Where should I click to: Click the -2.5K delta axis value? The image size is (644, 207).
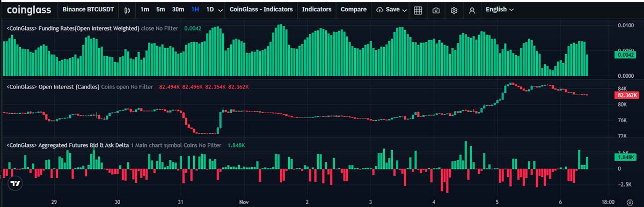click(x=625, y=184)
